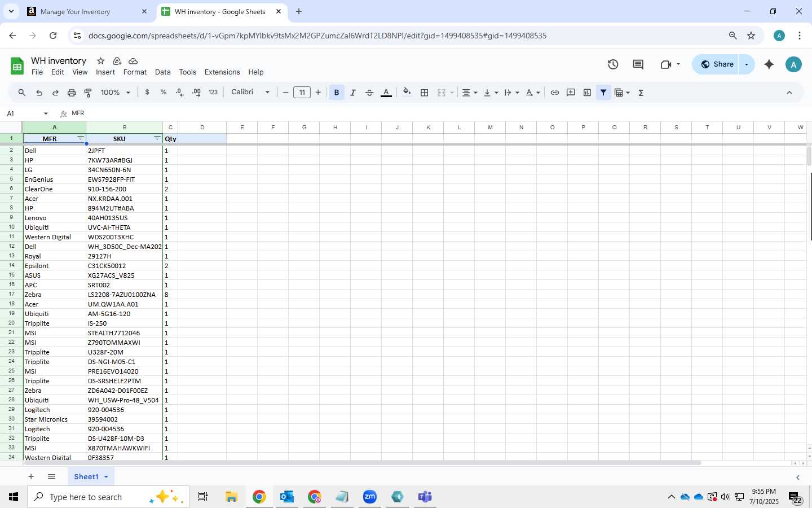
Task: See document cloud status icon
Action: point(133,61)
